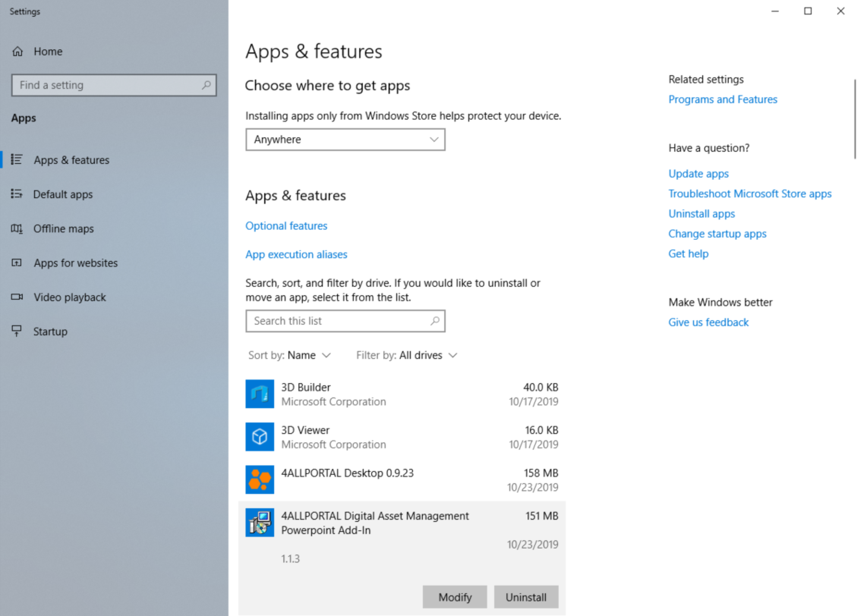Minimize the Settings window

pos(775,11)
